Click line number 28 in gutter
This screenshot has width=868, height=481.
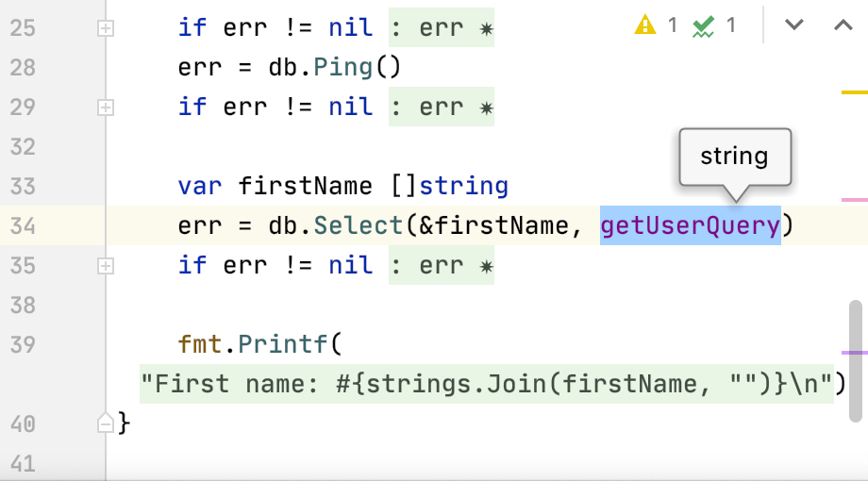(x=23, y=68)
